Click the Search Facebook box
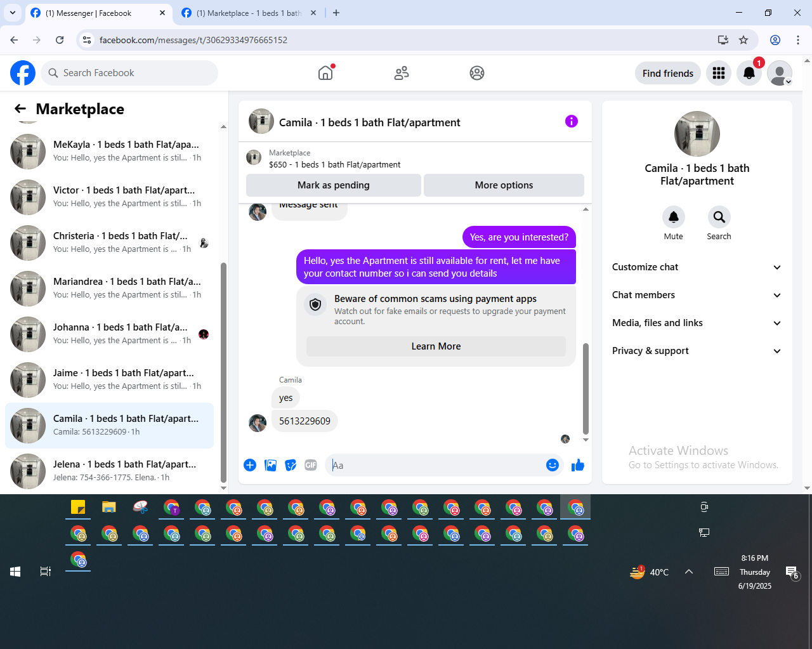Screen dimensions: 812x649 (x=129, y=73)
